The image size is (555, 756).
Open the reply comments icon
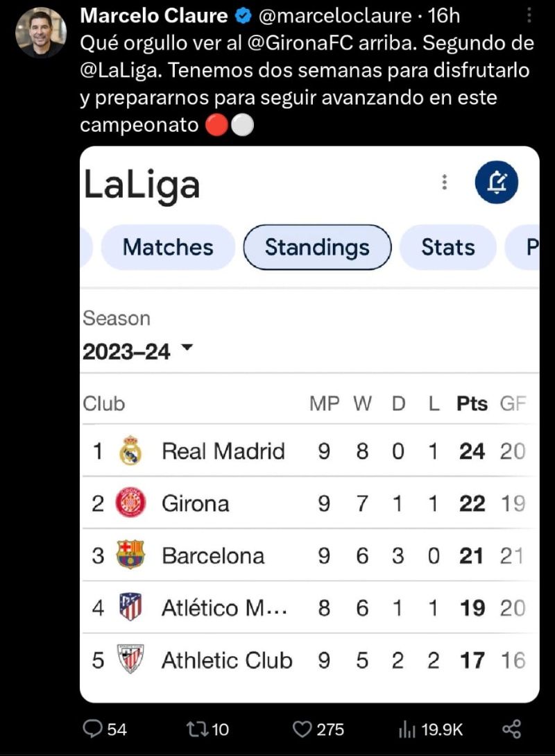[92, 728]
